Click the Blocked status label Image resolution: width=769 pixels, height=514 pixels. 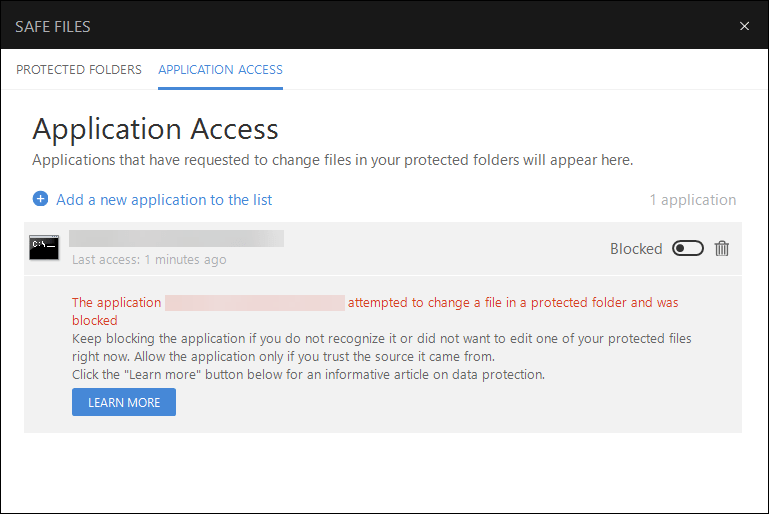(636, 249)
